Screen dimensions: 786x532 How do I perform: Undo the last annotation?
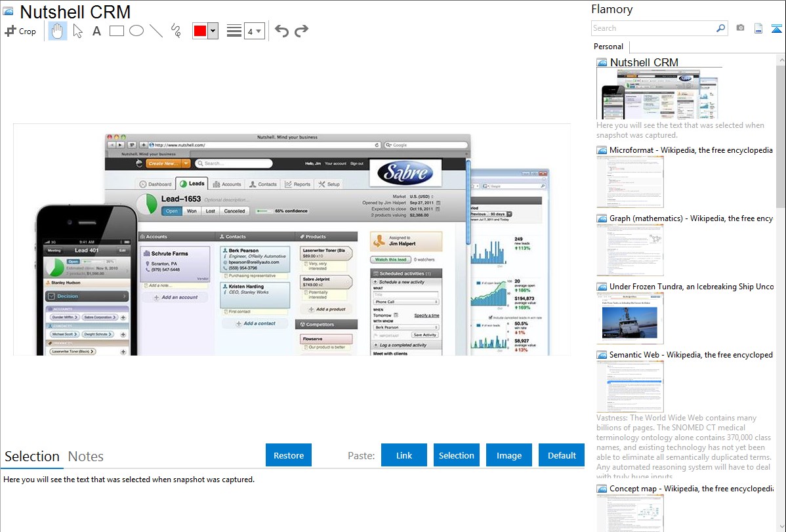coord(281,31)
